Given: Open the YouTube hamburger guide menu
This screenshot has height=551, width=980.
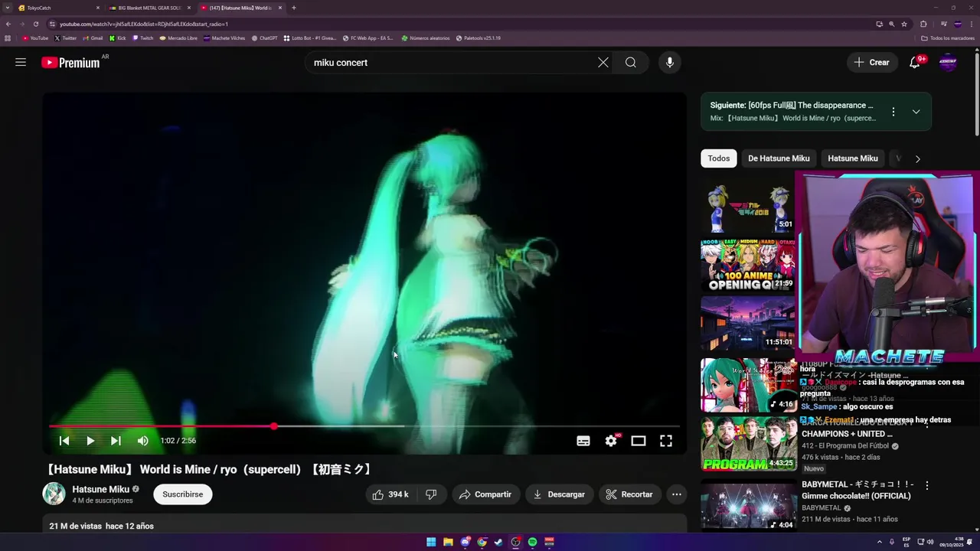Looking at the screenshot, I should [x=21, y=63].
